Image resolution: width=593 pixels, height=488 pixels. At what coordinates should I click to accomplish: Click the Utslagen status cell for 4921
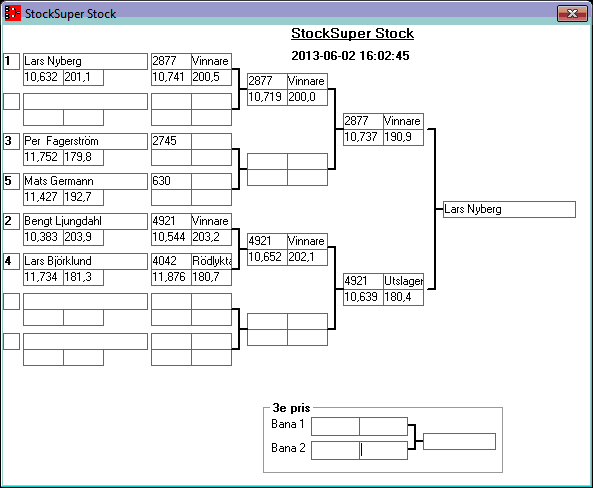pyautogui.click(x=403, y=281)
